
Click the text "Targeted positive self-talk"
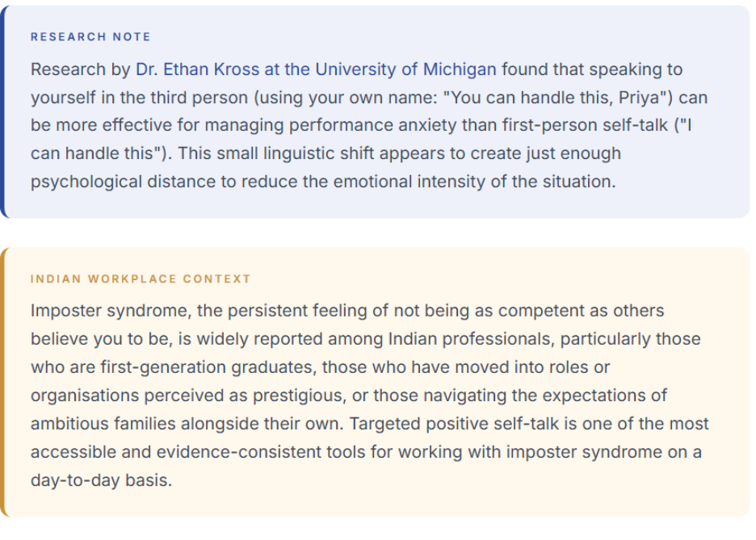[454, 424]
